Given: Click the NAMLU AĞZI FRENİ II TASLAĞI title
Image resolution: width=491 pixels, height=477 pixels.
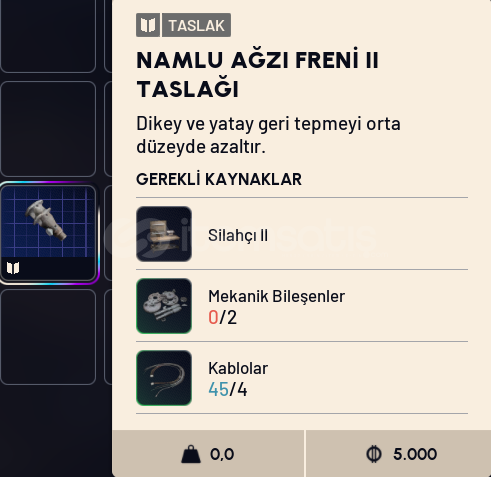Looking at the screenshot, I should (x=257, y=75).
